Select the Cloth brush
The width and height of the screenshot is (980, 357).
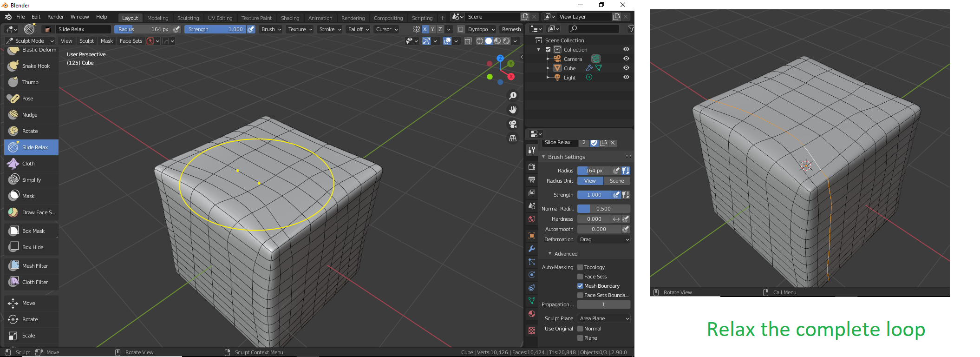(32, 164)
